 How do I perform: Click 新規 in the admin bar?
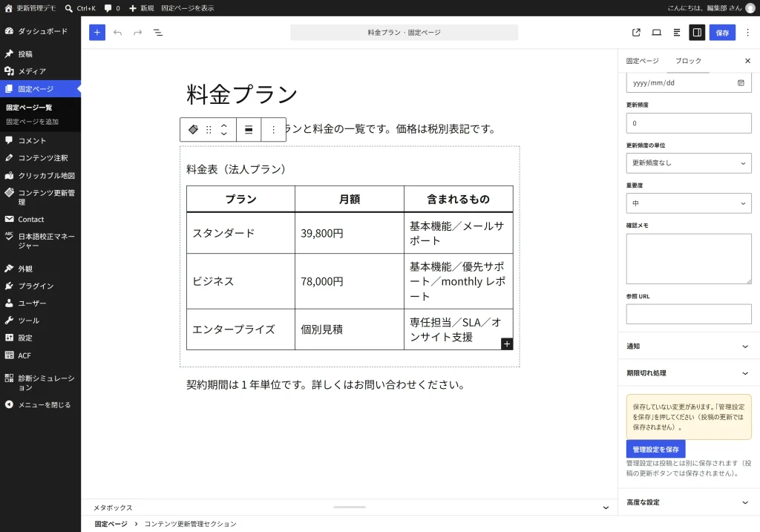click(x=141, y=8)
